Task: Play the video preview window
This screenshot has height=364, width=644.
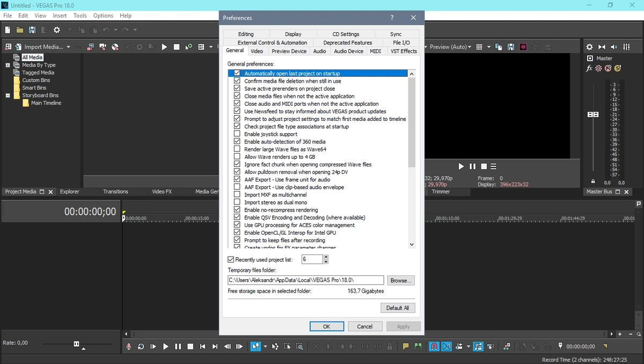Action: click(461, 166)
